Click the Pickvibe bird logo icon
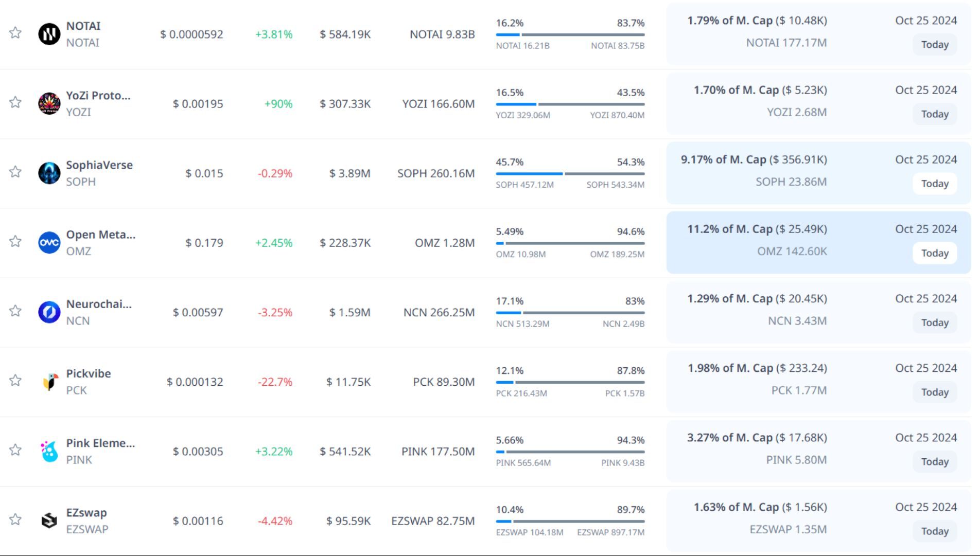 (49, 382)
